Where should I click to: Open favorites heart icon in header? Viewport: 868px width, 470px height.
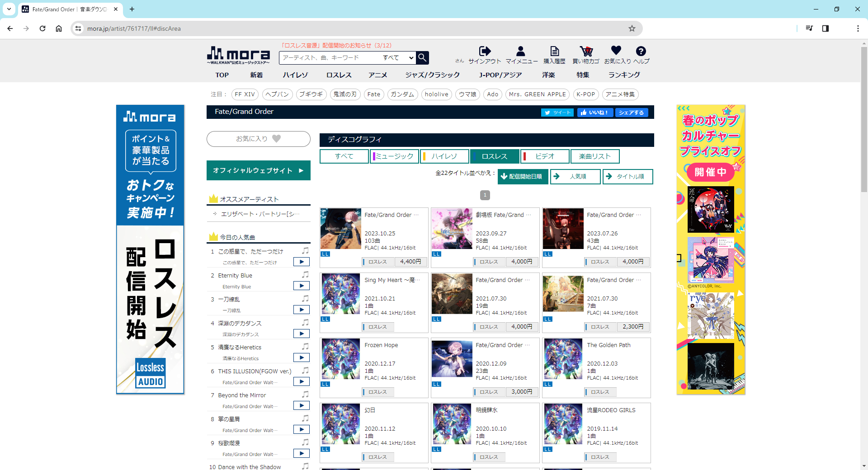tap(616, 51)
